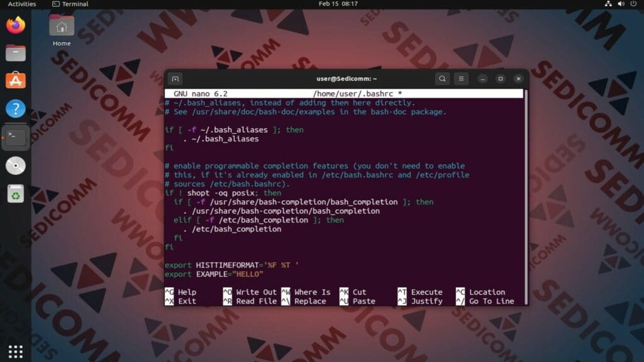Click the 'elif [ -f /etc/bash_completion ]' line

click(258, 220)
